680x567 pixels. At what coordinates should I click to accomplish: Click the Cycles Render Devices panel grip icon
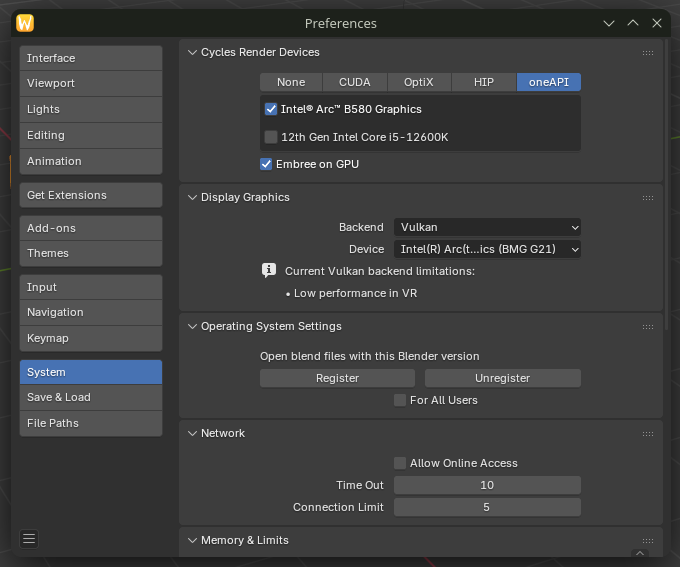[x=648, y=52]
